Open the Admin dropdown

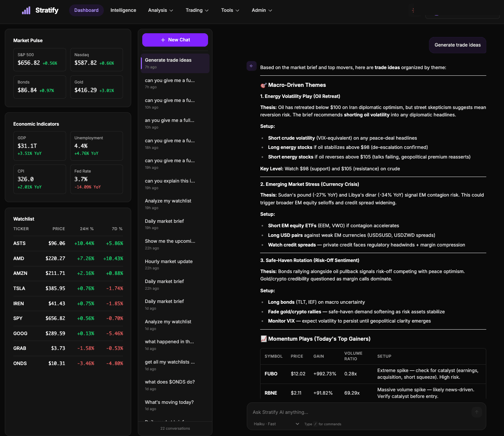pyautogui.click(x=261, y=10)
